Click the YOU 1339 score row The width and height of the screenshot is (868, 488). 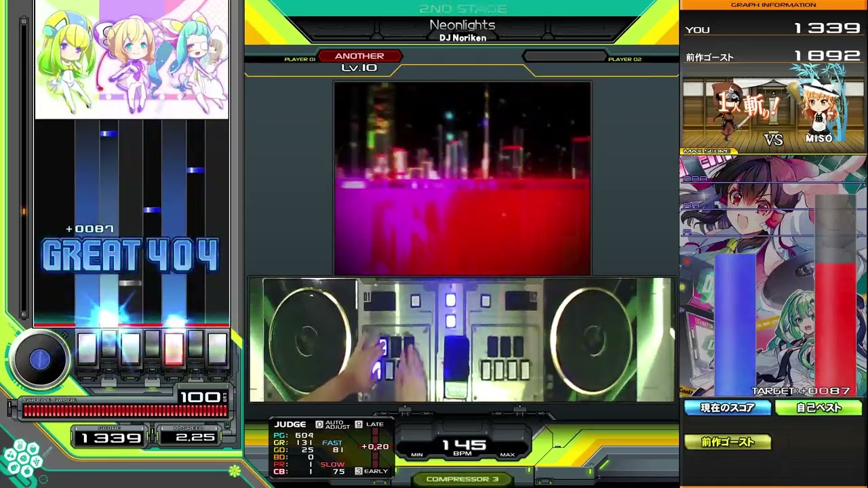774,28
